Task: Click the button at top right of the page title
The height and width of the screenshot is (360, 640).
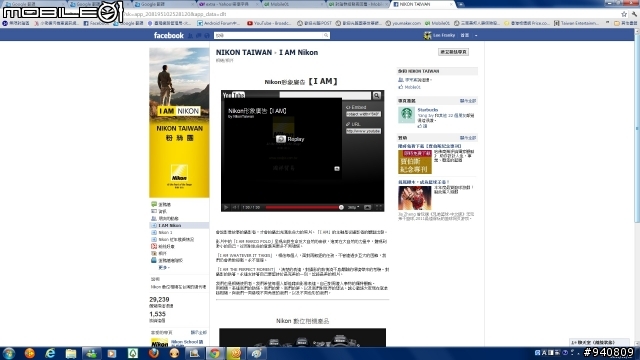Action: pos(453,52)
